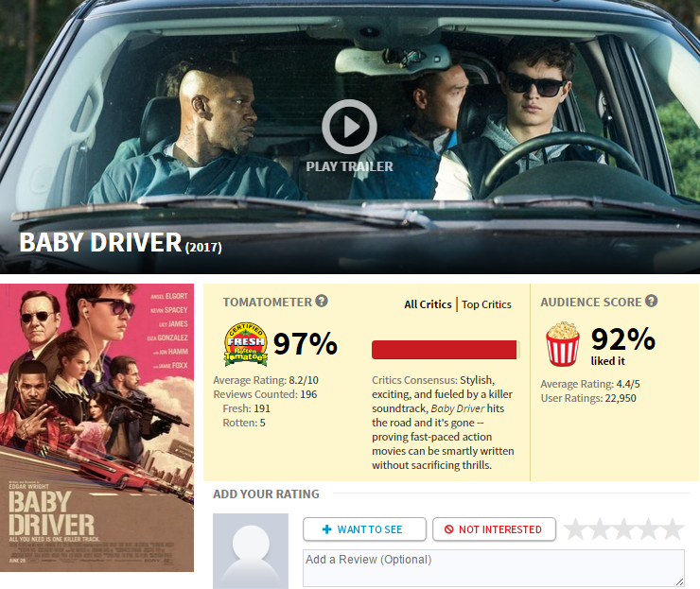Switch to the Top Critics tab
The height and width of the screenshot is (589, 700).
(486, 304)
